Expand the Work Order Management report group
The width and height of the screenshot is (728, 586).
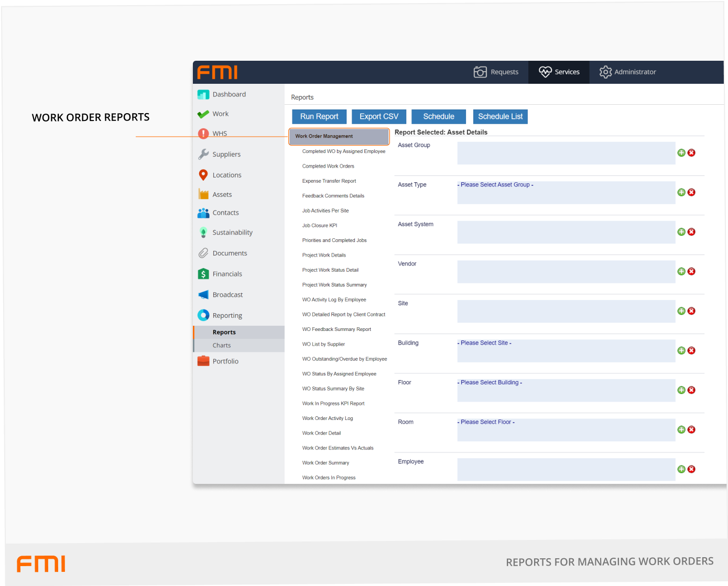339,137
